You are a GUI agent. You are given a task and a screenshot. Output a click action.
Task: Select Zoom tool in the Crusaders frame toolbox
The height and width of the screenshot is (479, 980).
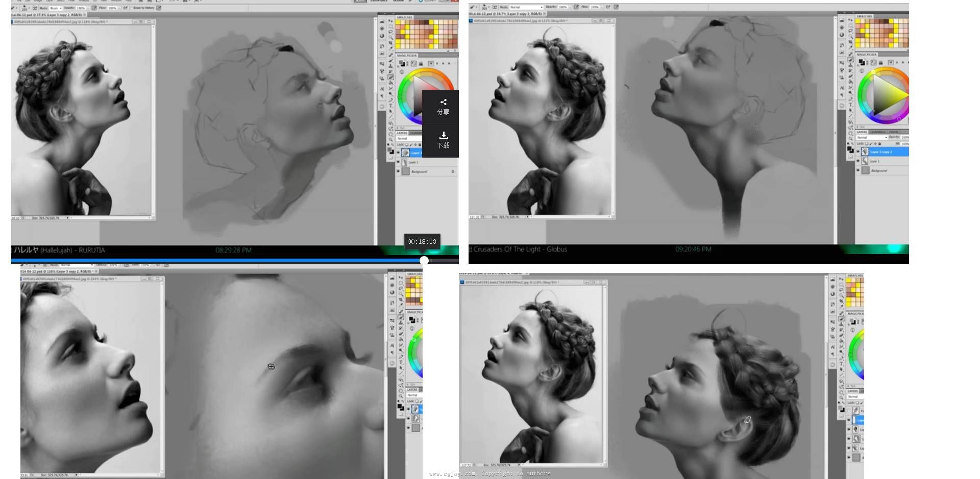[850, 138]
